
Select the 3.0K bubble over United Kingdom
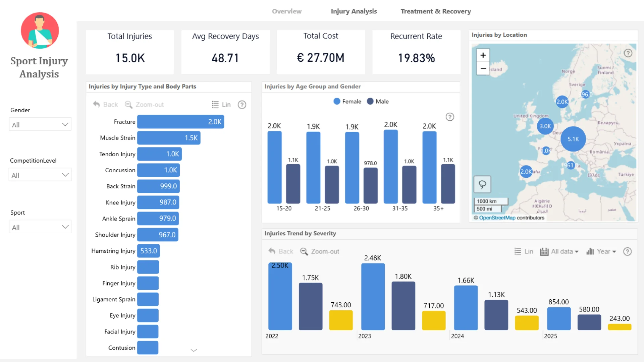point(545,126)
